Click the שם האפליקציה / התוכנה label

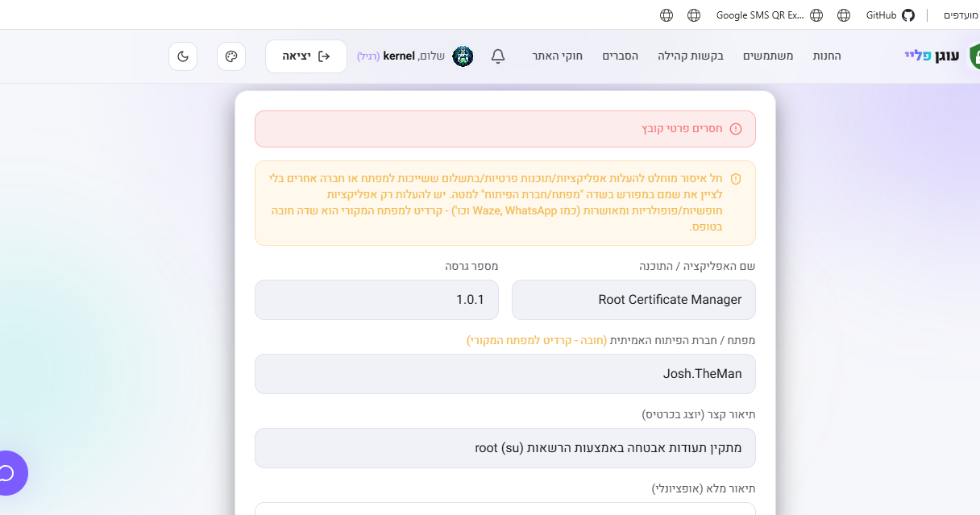click(x=697, y=266)
